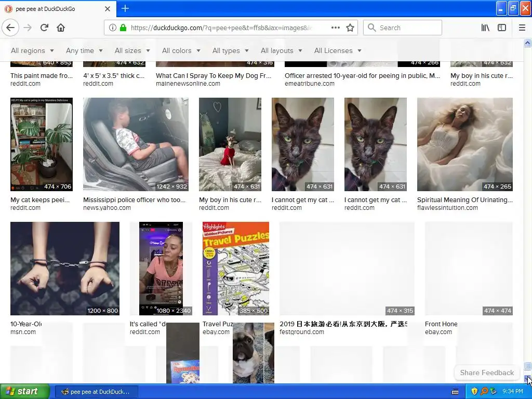Image resolution: width=532 pixels, height=399 pixels.
Task: Open the Firefox home page
Action: pos(61,28)
